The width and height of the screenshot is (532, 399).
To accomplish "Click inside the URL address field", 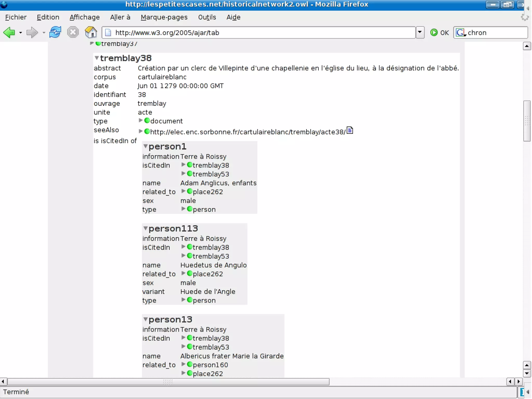I will tap(260, 33).
